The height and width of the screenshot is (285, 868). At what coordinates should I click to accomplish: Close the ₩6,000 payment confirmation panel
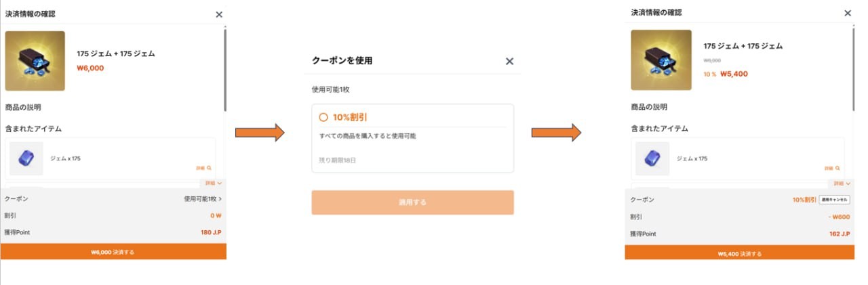click(x=218, y=14)
